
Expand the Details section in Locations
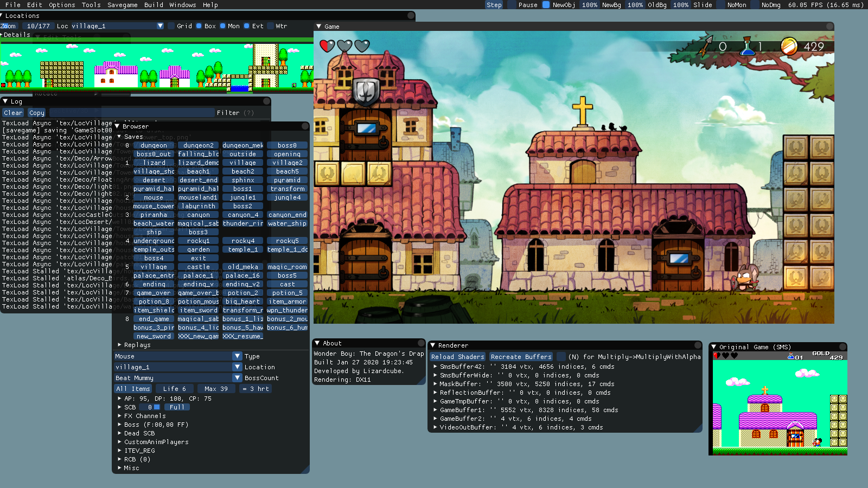[2, 35]
